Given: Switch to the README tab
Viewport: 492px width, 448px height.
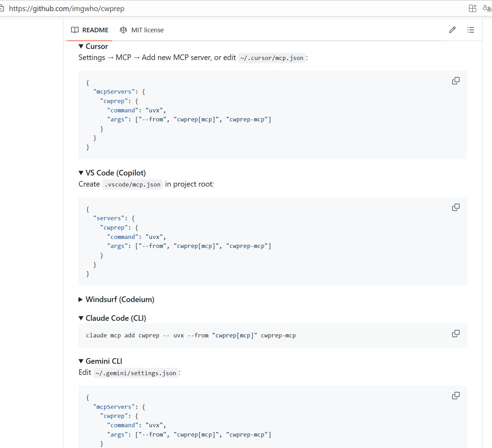Looking at the screenshot, I should pos(90,30).
